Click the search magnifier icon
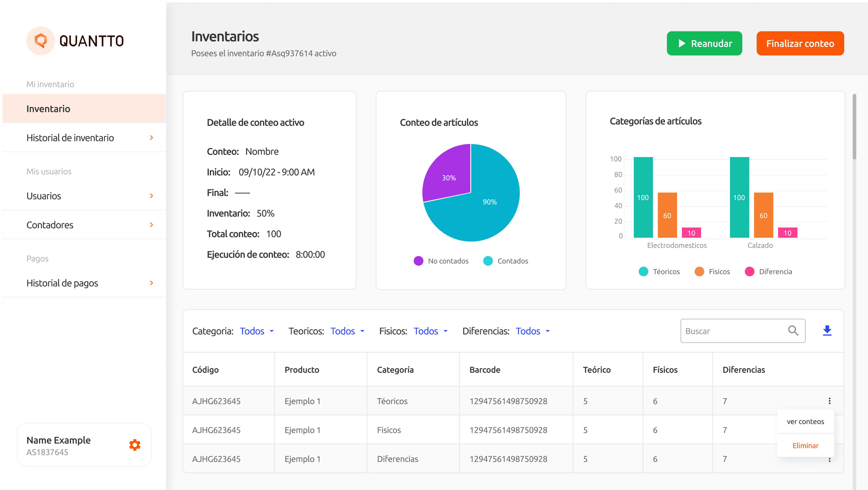 793,331
